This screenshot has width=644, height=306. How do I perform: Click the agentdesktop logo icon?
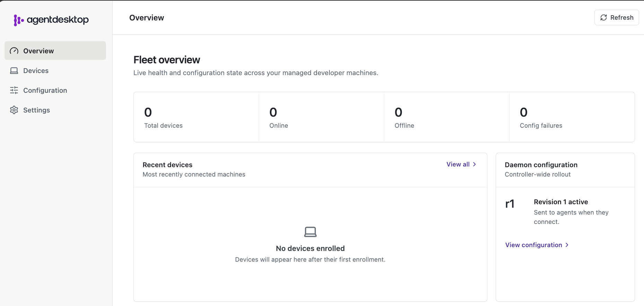pyautogui.click(x=18, y=20)
